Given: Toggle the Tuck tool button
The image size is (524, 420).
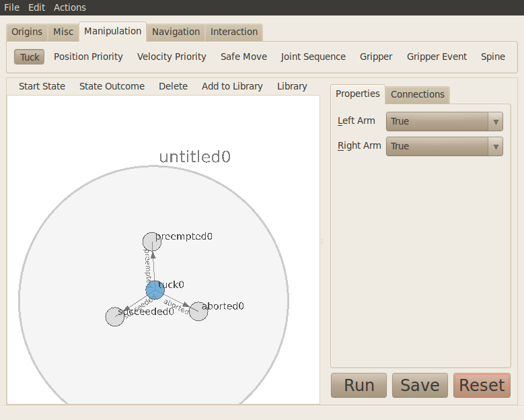Looking at the screenshot, I should [x=29, y=57].
